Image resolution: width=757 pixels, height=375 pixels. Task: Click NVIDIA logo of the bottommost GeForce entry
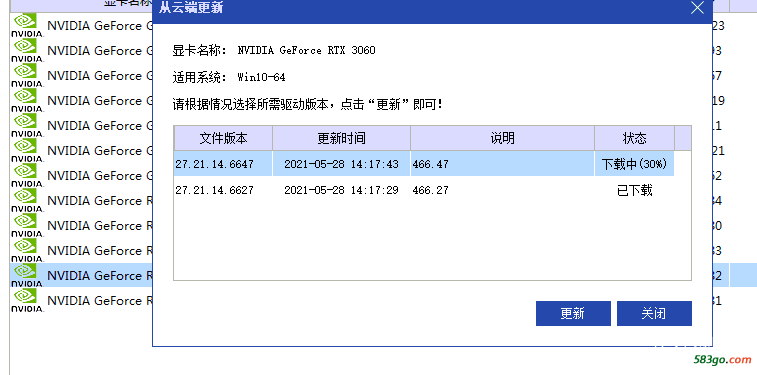tap(28, 301)
